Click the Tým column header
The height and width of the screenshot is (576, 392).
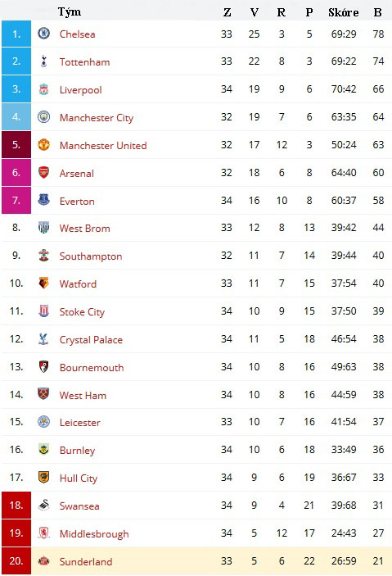click(70, 12)
